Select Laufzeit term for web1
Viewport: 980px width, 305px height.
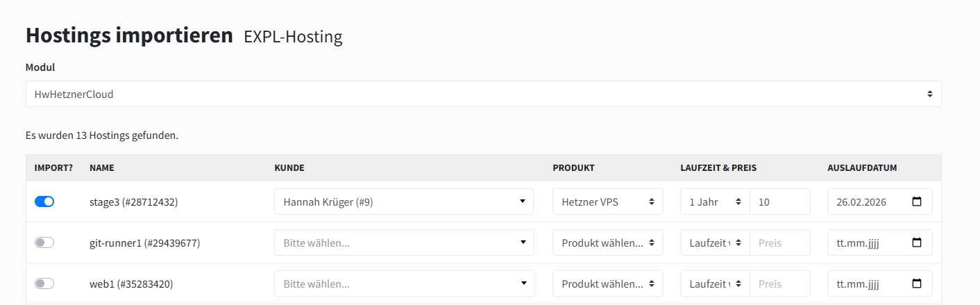(x=715, y=283)
